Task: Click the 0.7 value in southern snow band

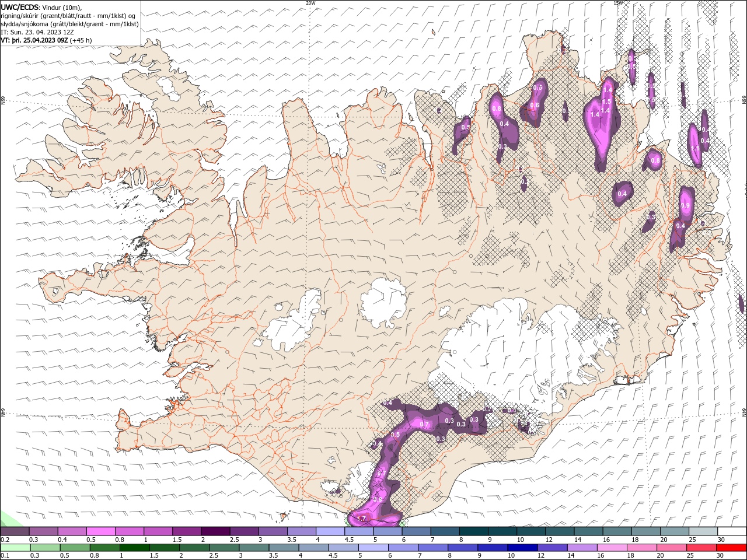Action: 424,424
